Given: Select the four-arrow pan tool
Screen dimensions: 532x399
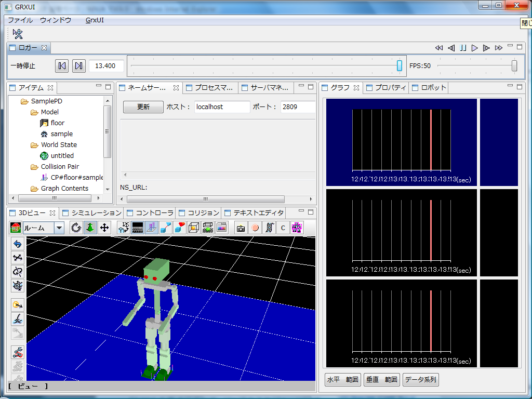Looking at the screenshot, I should click(104, 228).
